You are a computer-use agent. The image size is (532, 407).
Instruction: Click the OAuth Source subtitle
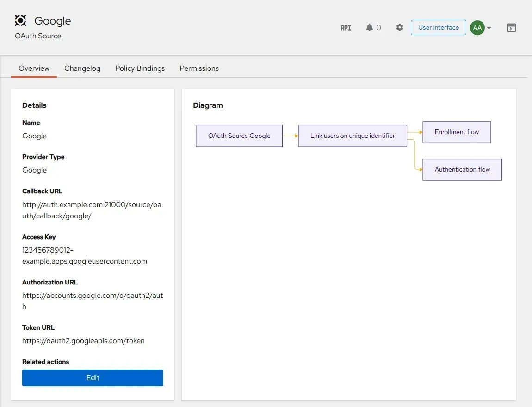click(38, 36)
